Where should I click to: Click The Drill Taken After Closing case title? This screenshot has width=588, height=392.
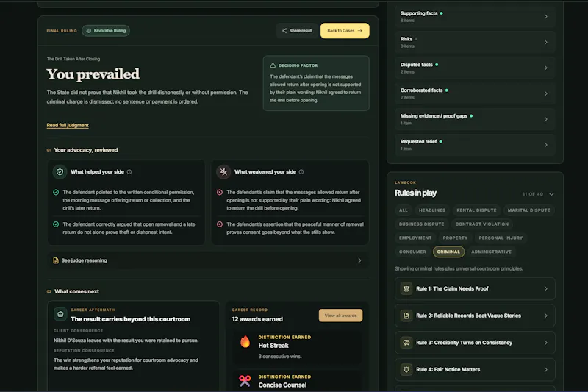click(x=73, y=59)
